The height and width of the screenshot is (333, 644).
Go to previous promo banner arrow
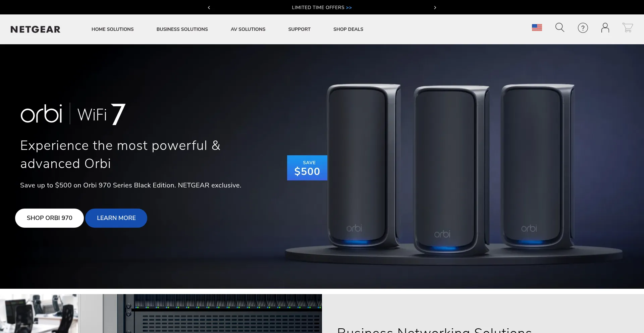(x=209, y=7)
